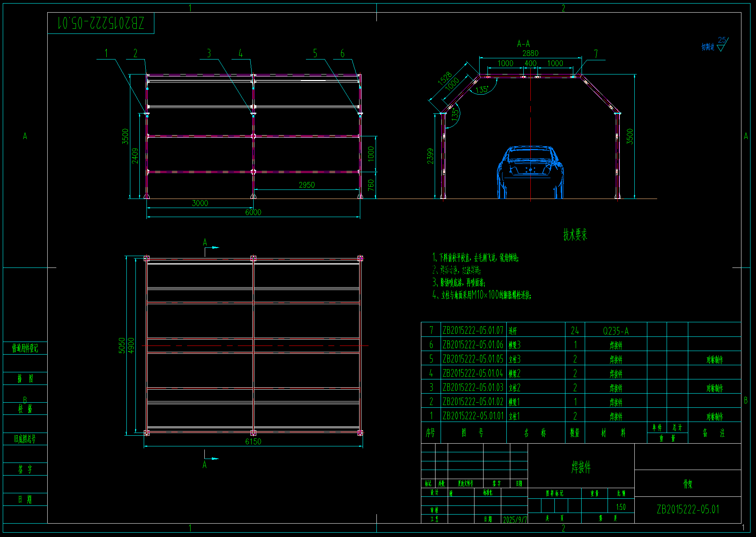The image size is (756, 537).
Task: Click the 2025/9/7 date field
Action: pyautogui.click(x=515, y=520)
